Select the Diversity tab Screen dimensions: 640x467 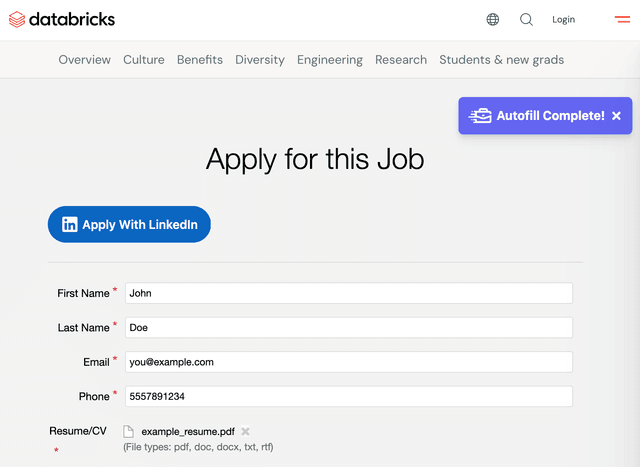coord(260,60)
